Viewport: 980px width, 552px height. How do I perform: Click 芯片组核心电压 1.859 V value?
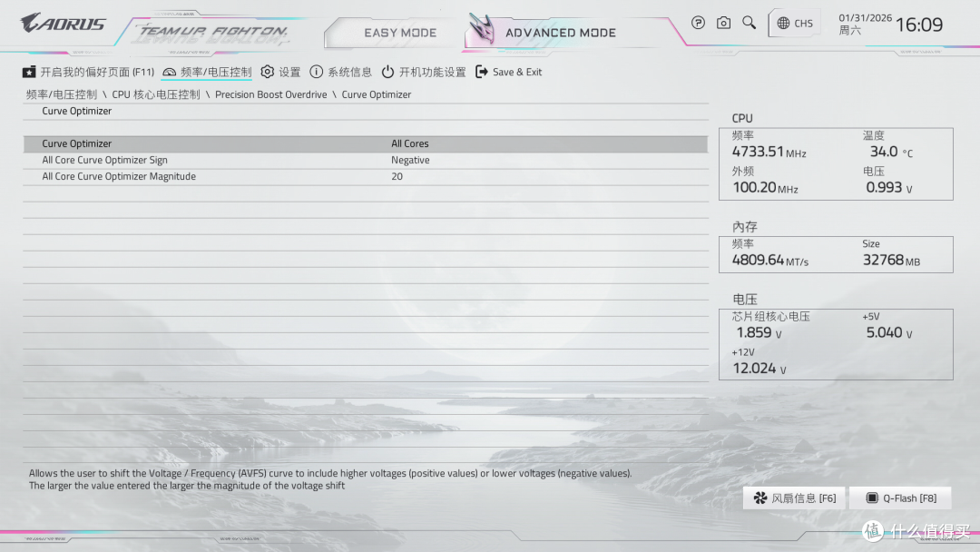759,332
